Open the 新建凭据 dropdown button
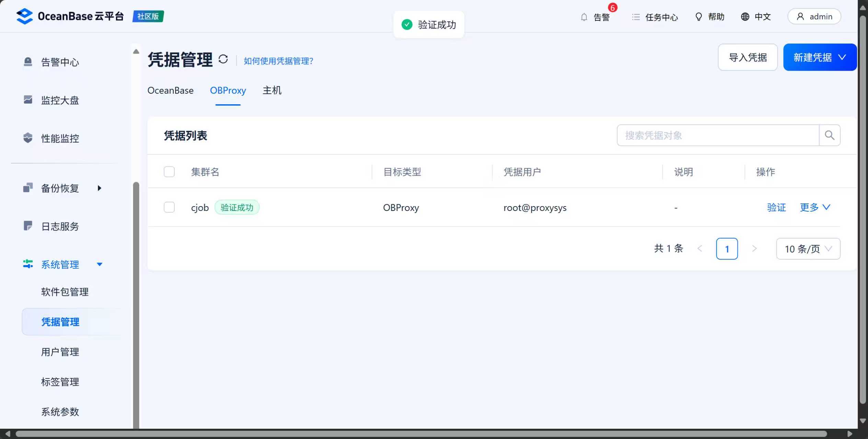868x439 pixels. tap(820, 57)
